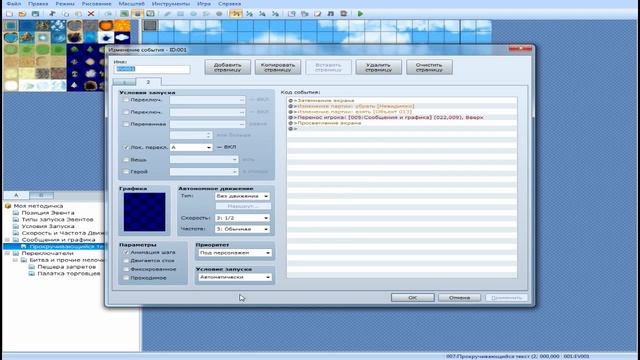640x360 pixels.
Task: Select the Позиция Эвента map in tree
Action: pyautogui.click(x=47, y=213)
